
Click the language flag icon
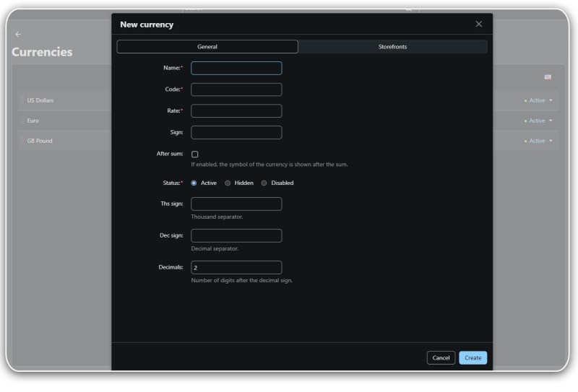click(548, 77)
